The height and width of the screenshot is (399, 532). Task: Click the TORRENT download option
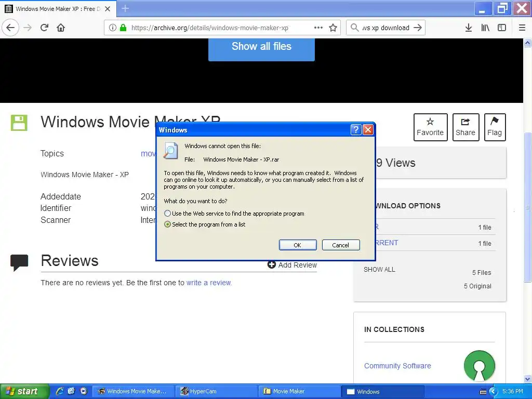point(387,243)
